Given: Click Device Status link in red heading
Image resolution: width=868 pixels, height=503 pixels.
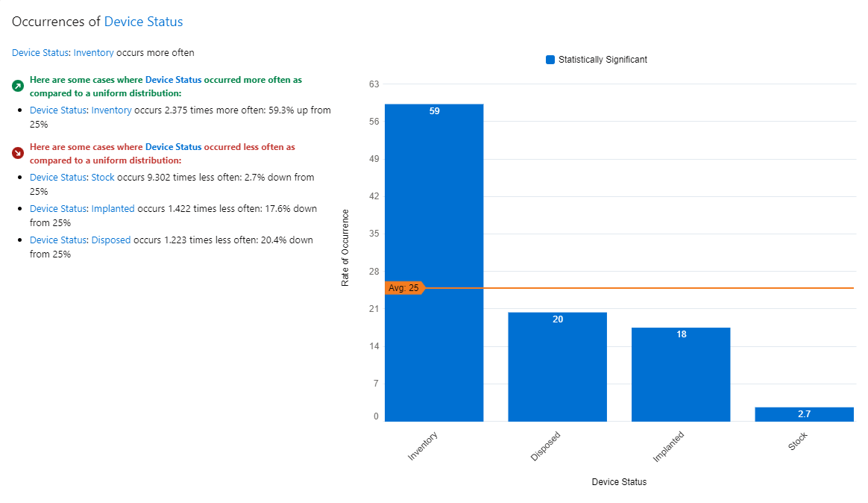Looking at the screenshot, I should 173,147.
